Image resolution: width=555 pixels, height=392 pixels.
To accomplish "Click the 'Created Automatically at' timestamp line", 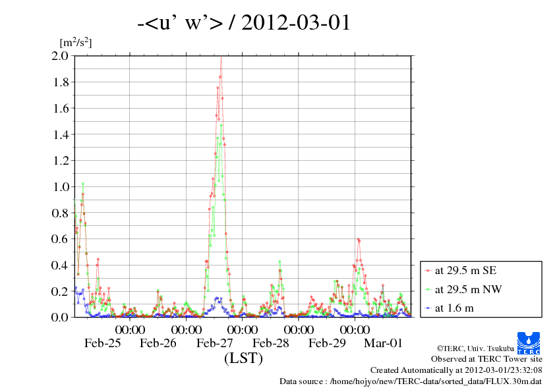I will click(x=456, y=370).
